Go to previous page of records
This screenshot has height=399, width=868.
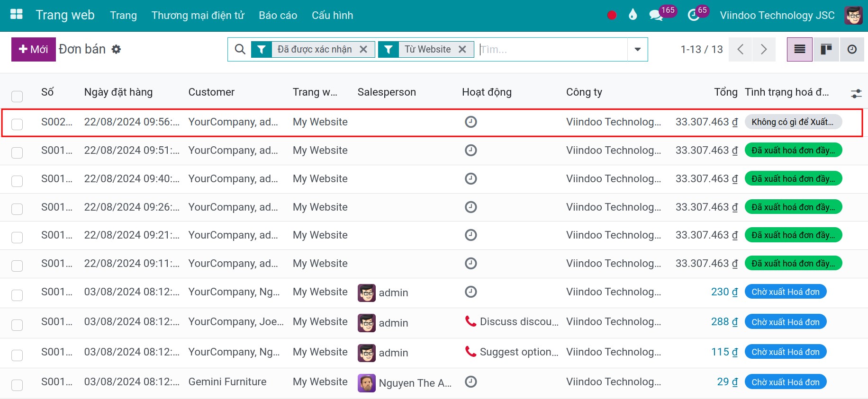(x=741, y=49)
